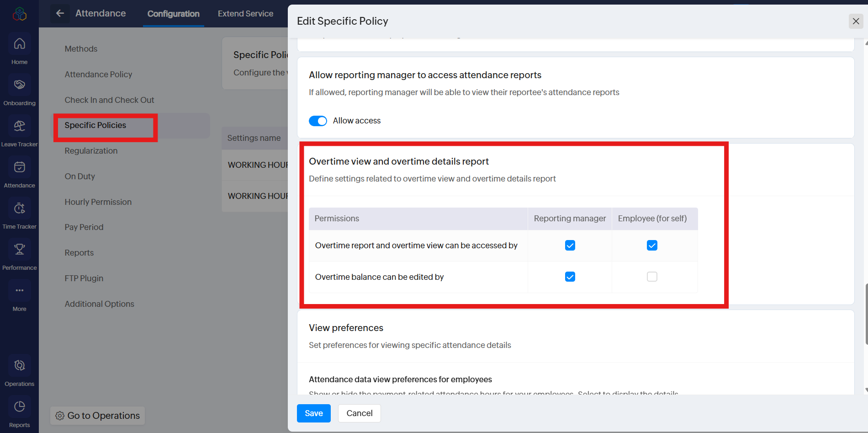Open the Time Tracker icon

click(x=19, y=208)
